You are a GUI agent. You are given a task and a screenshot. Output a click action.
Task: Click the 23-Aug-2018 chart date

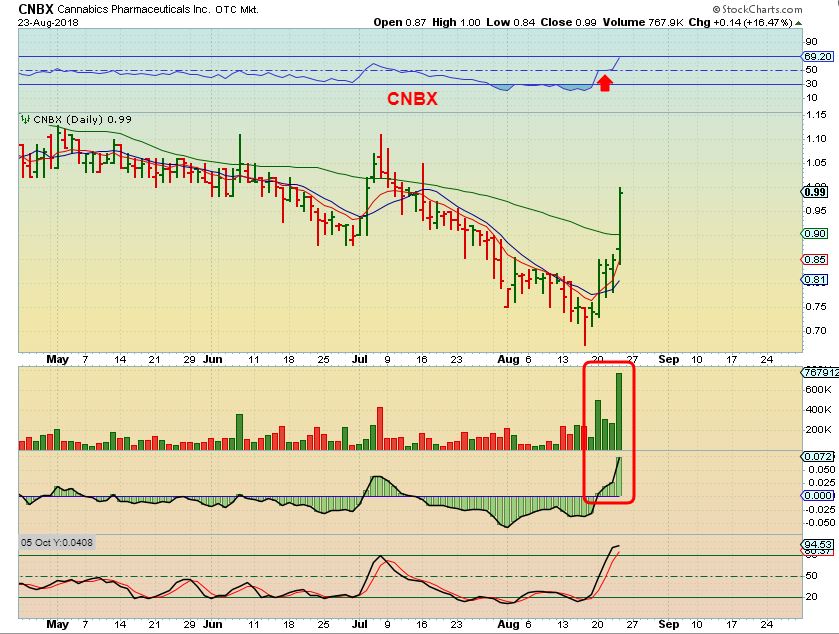pos(48,23)
